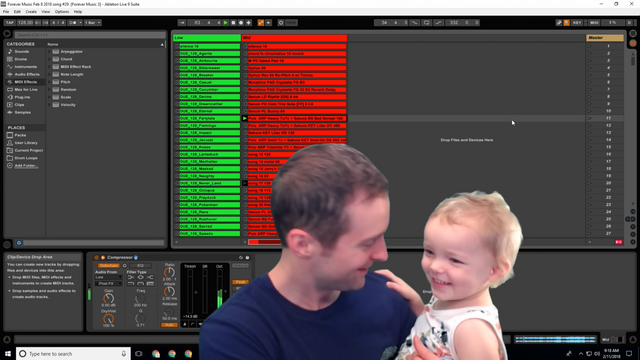This screenshot has width=640, height=360.
Task: Open the Help menu
Action: 78,12
